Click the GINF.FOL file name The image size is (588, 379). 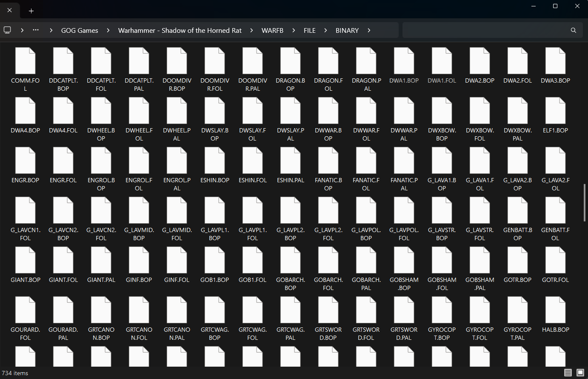coord(177,280)
